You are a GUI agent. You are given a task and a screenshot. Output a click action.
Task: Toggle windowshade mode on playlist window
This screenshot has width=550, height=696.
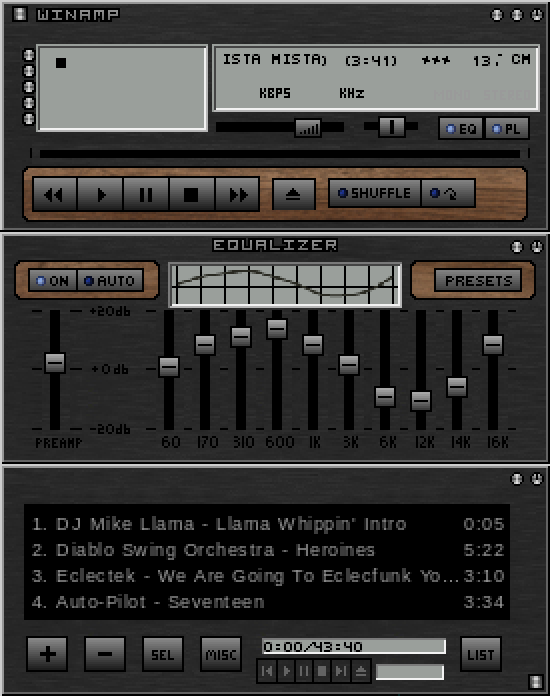coord(517,478)
